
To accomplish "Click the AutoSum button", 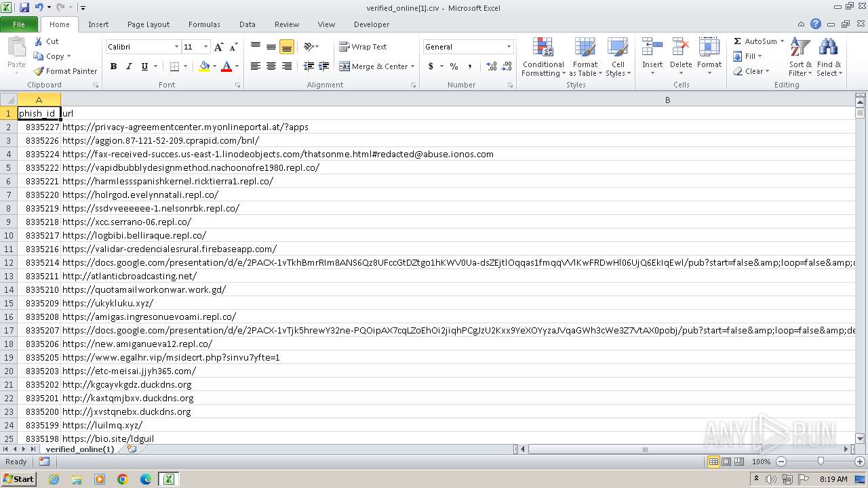I will click(755, 41).
